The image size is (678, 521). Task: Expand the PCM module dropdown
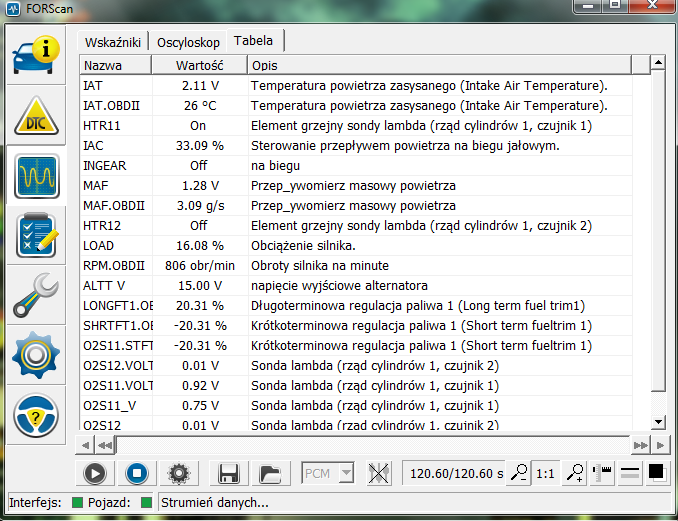click(329, 473)
